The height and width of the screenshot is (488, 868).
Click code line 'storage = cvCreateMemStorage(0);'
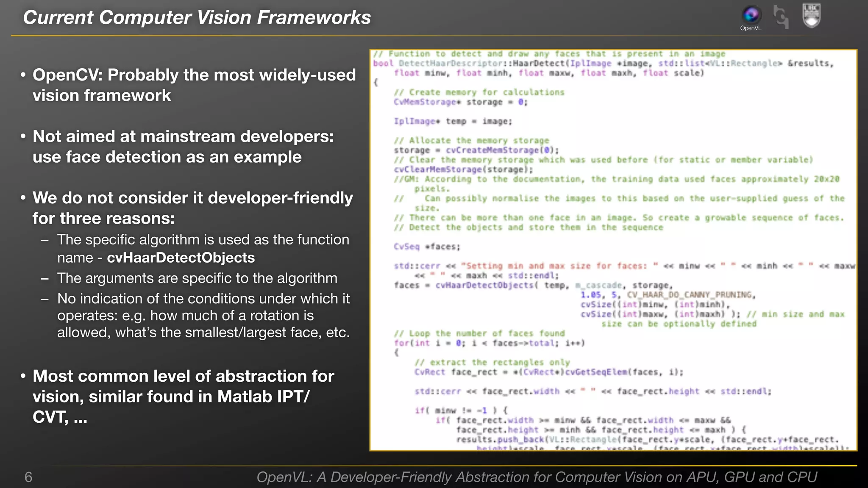pyautogui.click(x=476, y=150)
